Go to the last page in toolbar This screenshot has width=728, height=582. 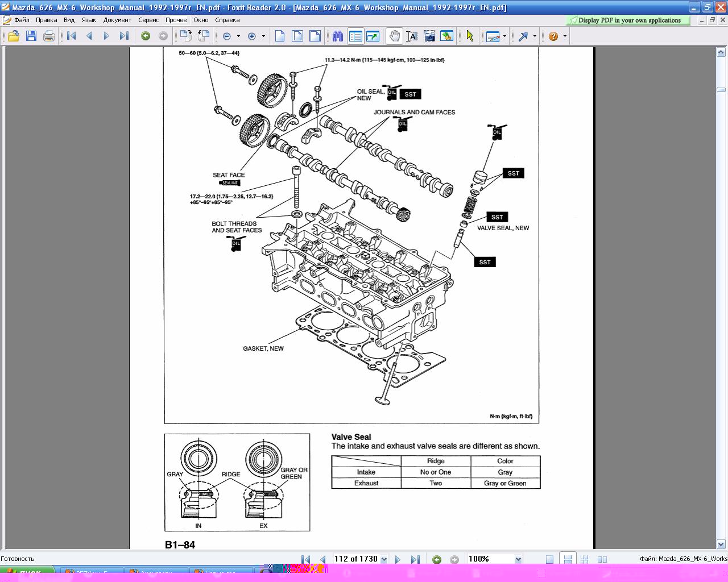tap(124, 36)
